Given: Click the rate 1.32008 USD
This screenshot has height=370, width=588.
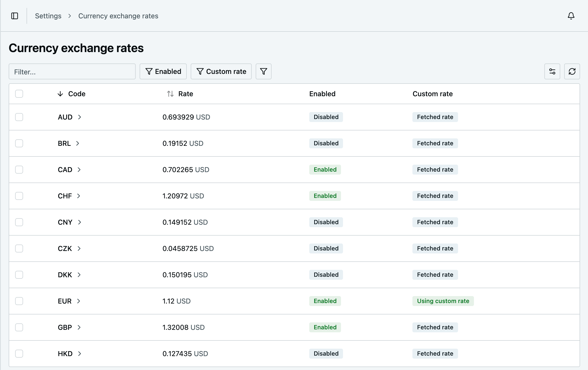Looking at the screenshot, I should (x=184, y=327).
